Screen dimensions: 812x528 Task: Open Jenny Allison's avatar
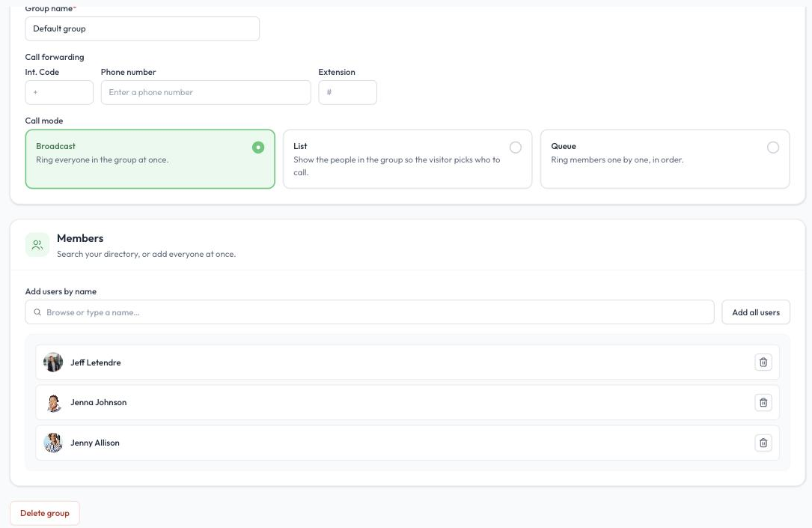pos(53,443)
